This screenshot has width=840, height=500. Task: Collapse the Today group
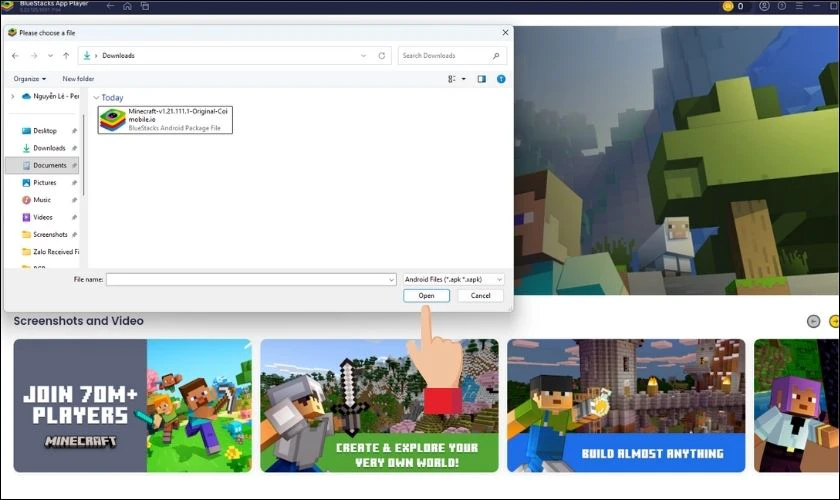click(96, 98)
